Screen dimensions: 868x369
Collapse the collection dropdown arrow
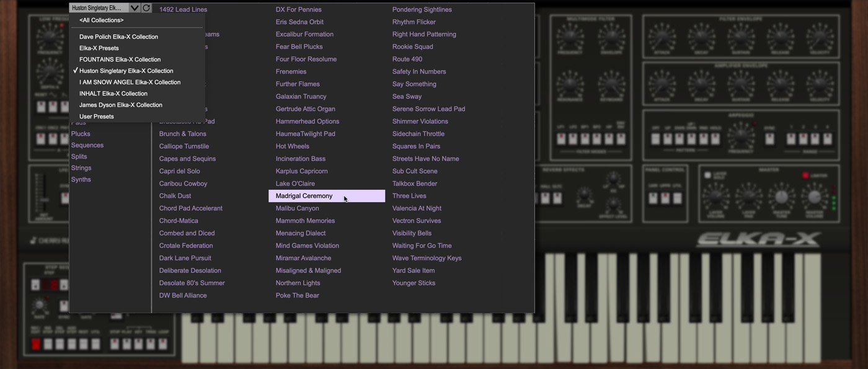coord(134,8)
